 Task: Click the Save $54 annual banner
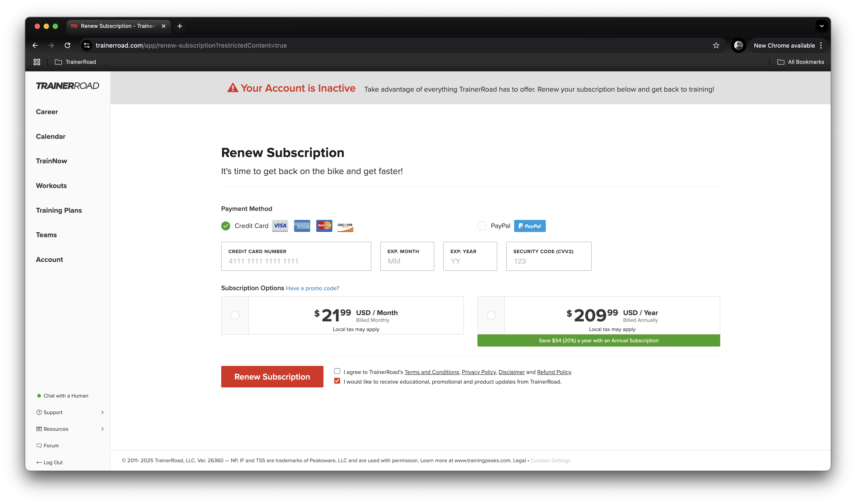[x=598, y=341]
